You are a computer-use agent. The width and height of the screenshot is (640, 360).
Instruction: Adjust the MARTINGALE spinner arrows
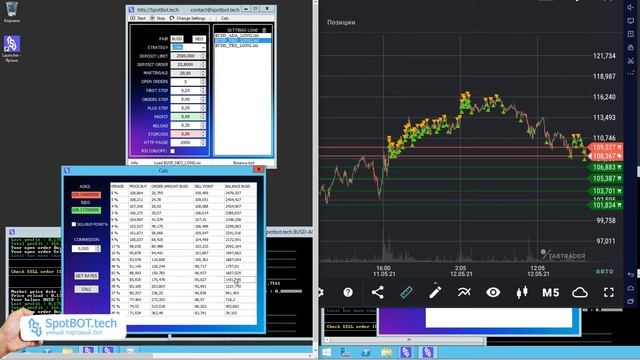203,73
